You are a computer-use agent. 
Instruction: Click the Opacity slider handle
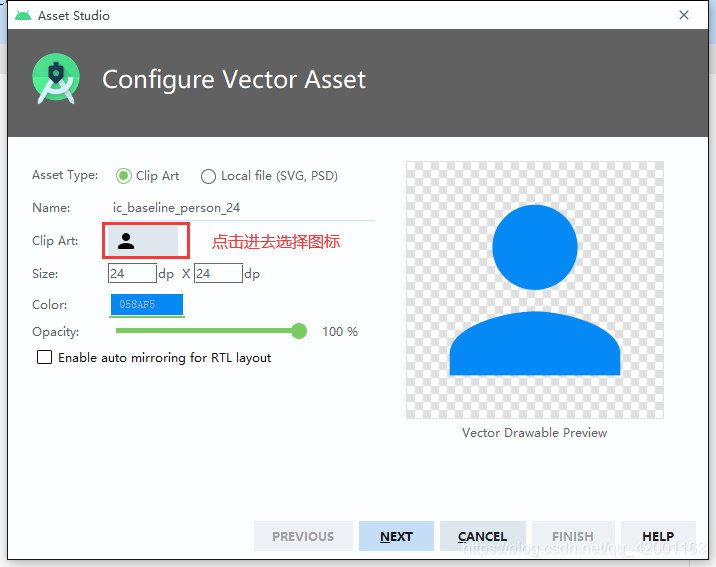[x=299, y=331]
